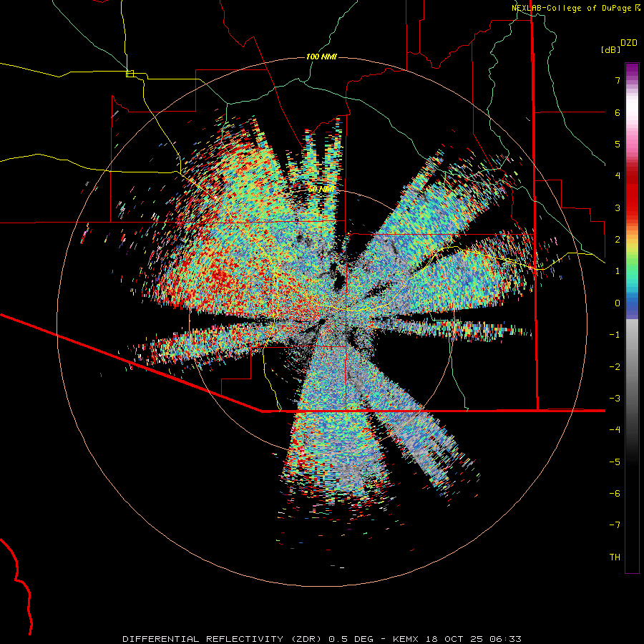The width and height of the screenshot is (644, 644).
Task: Click the -6 value on color scale
Action: point(615,494)
